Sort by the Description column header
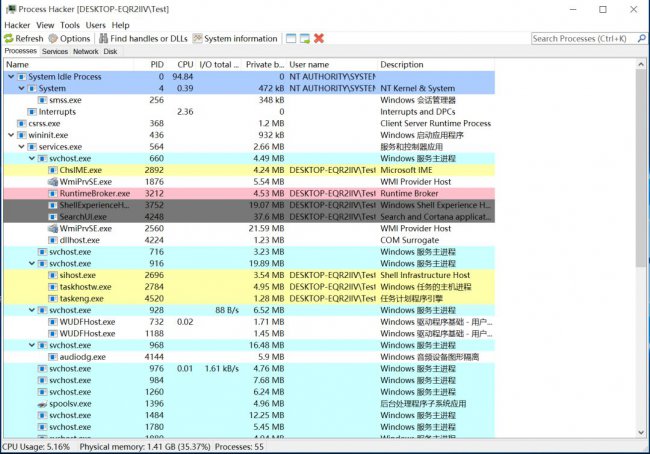The width and height of the screenshot is (650, 454). coord(436,65)
